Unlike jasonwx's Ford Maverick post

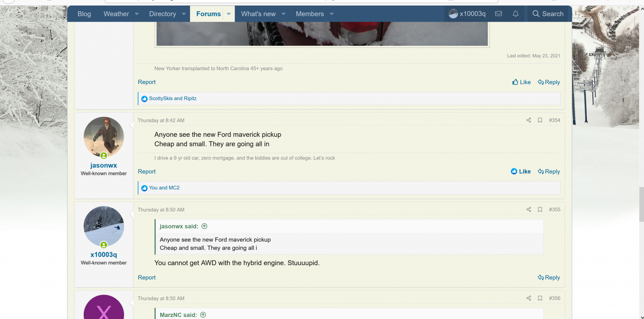click(x=521, y=171)
